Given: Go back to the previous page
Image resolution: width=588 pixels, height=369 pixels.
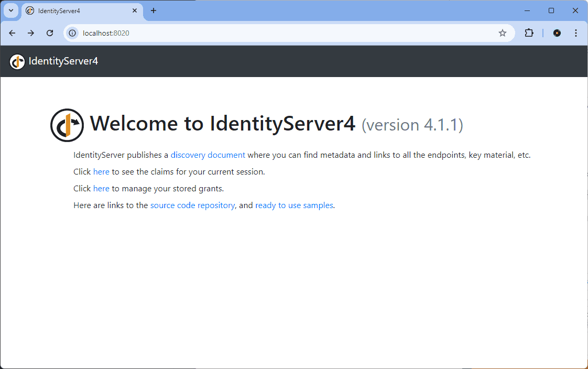Looking at the screenshot, I should (12, 33).
